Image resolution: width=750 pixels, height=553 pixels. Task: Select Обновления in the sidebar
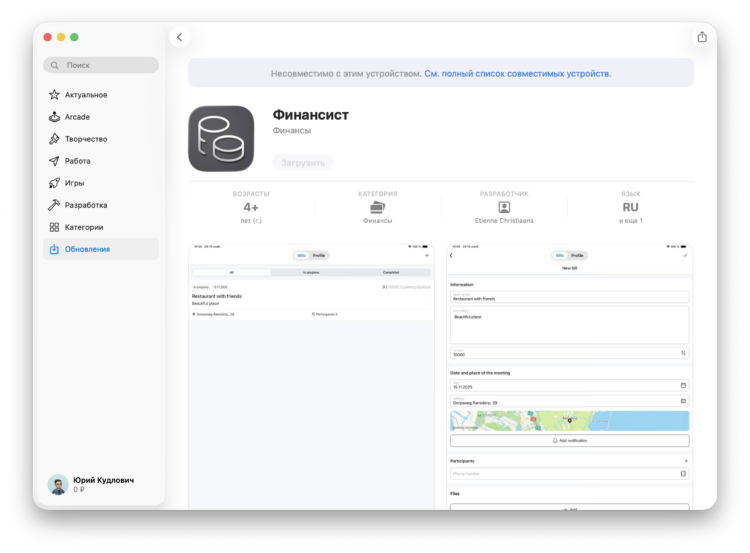[x=87, y=249]
